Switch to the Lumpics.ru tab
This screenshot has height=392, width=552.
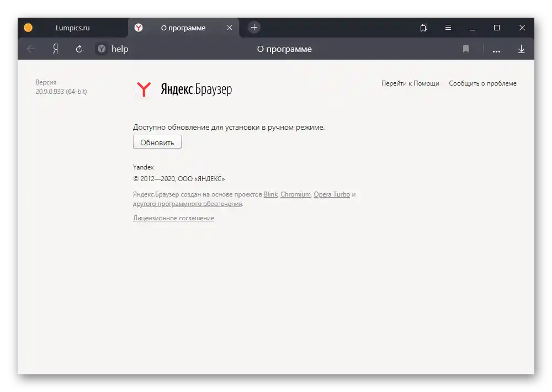pos(72,28)
